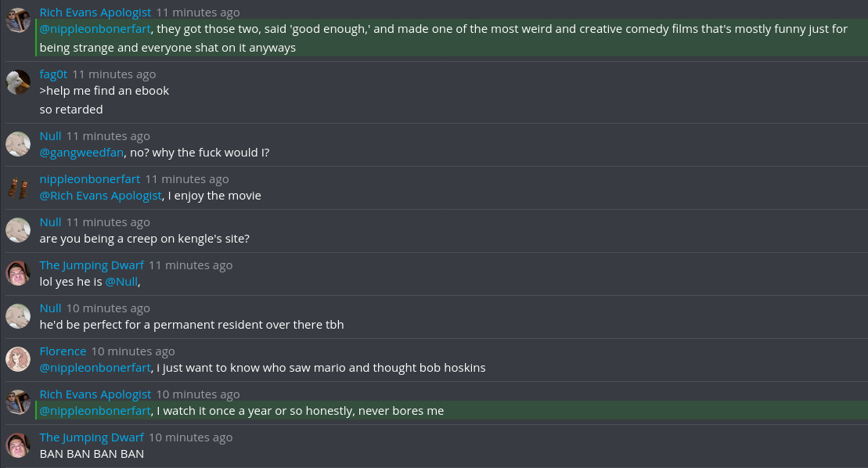This screenshot has height=468, width=868.
Task: Open the nippleonbonerfart username above "I enjoy the movie"
Action: 89,179
